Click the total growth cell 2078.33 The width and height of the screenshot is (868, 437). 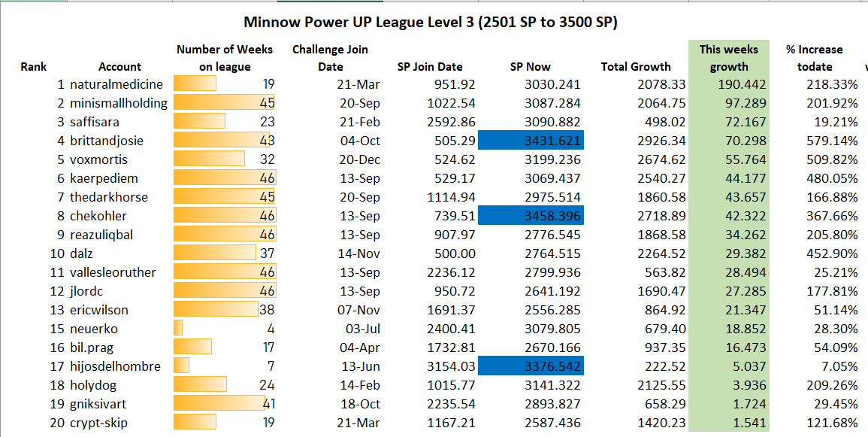(x=661, y=85)
